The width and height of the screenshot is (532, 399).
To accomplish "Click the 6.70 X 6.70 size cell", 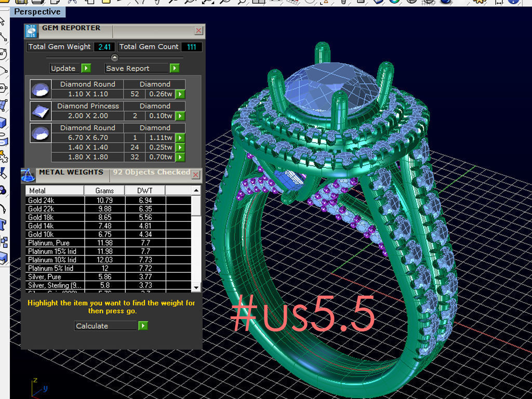I will (x=88, y=137).
